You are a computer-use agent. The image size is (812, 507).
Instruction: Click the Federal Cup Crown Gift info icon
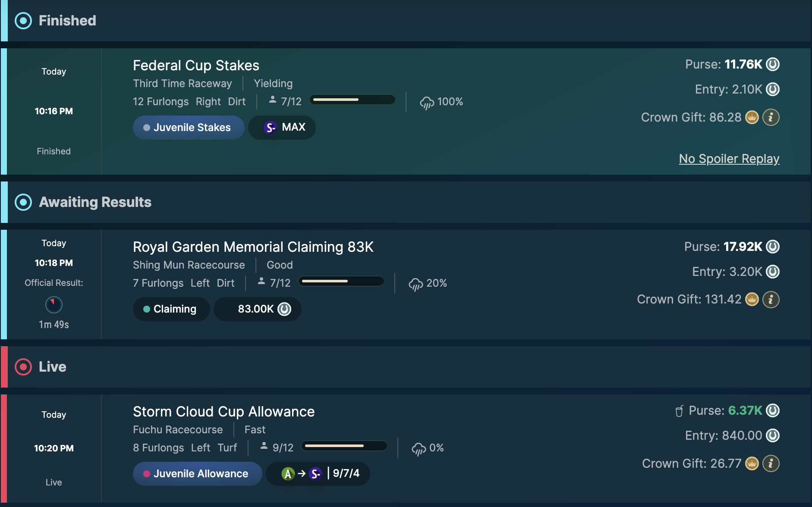pyautogui.click(x=771, y=117)
